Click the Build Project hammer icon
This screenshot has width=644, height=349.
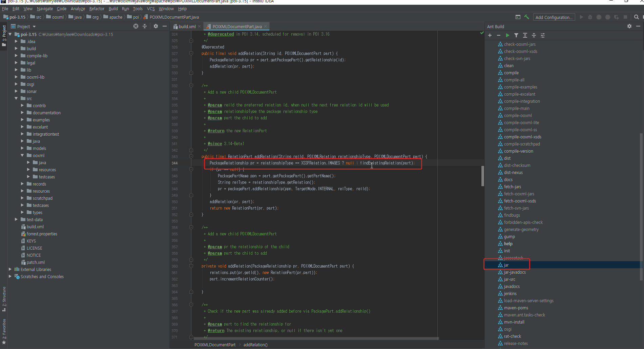526,17
